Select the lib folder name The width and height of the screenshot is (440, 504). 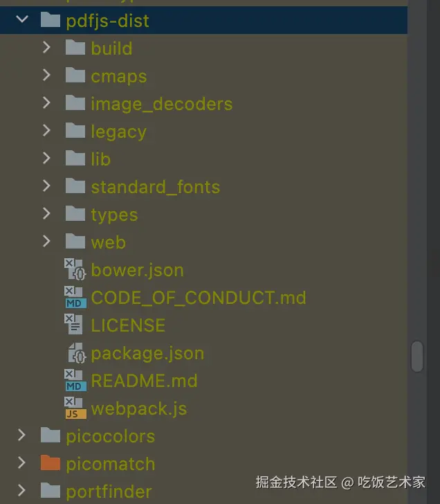pos(100,159)
